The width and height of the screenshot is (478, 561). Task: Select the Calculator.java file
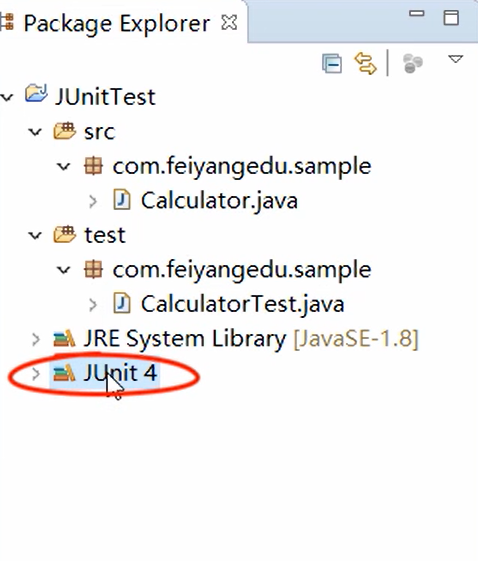219,201
